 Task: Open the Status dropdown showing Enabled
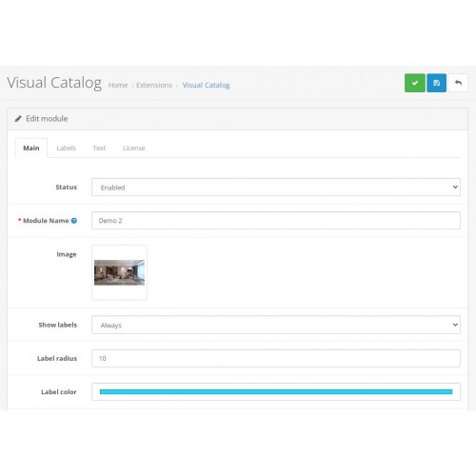(276, 187)
